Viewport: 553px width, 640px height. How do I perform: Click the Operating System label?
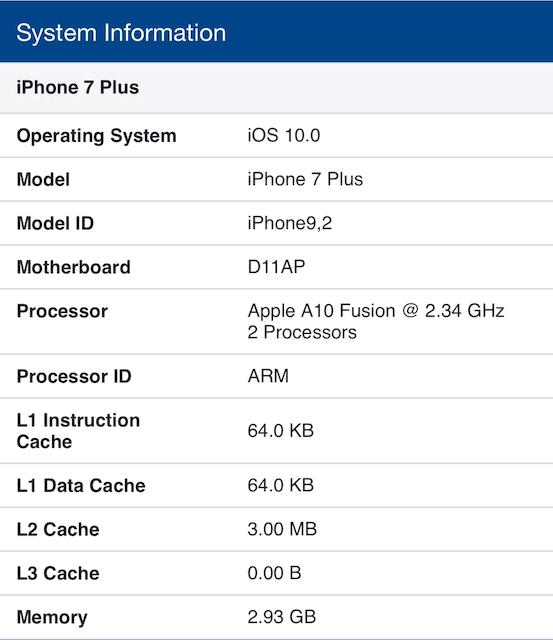pos(96,136)
